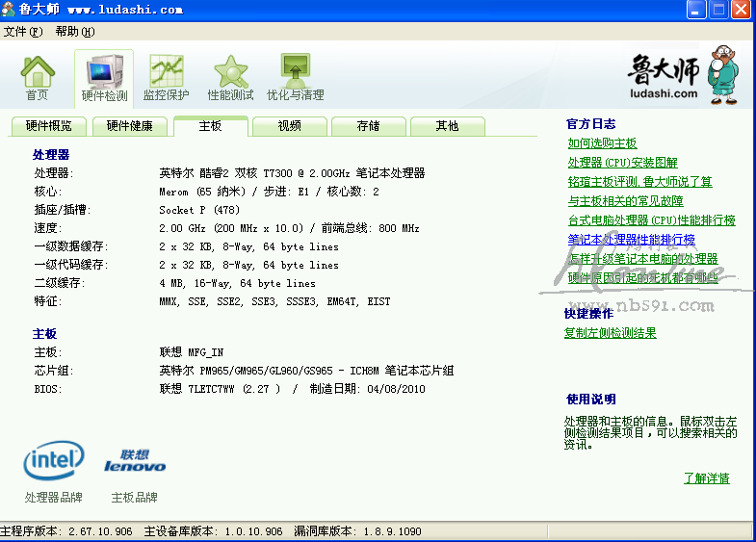This screenshot has height=542, width=756.
Task: Click the 了解详情 link
Action: pyautogui.click(x=706, y=478)
